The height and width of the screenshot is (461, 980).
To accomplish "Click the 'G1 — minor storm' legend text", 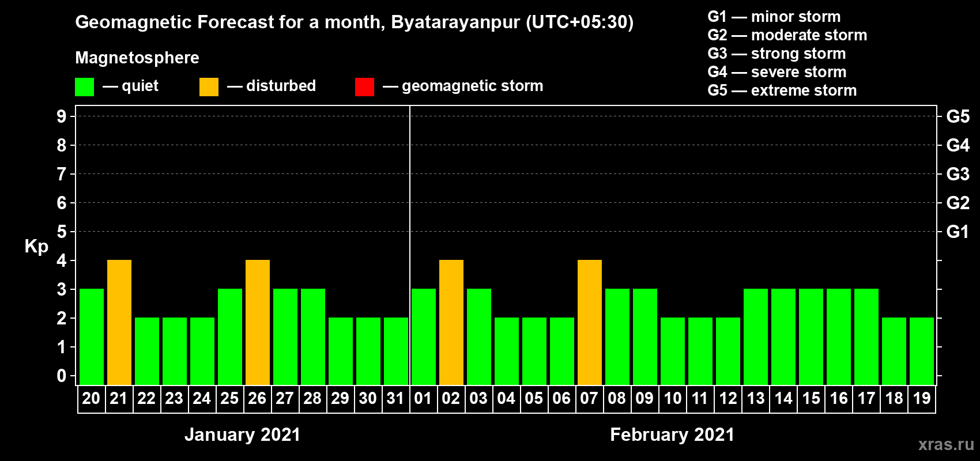I will (x=774, y=17).
